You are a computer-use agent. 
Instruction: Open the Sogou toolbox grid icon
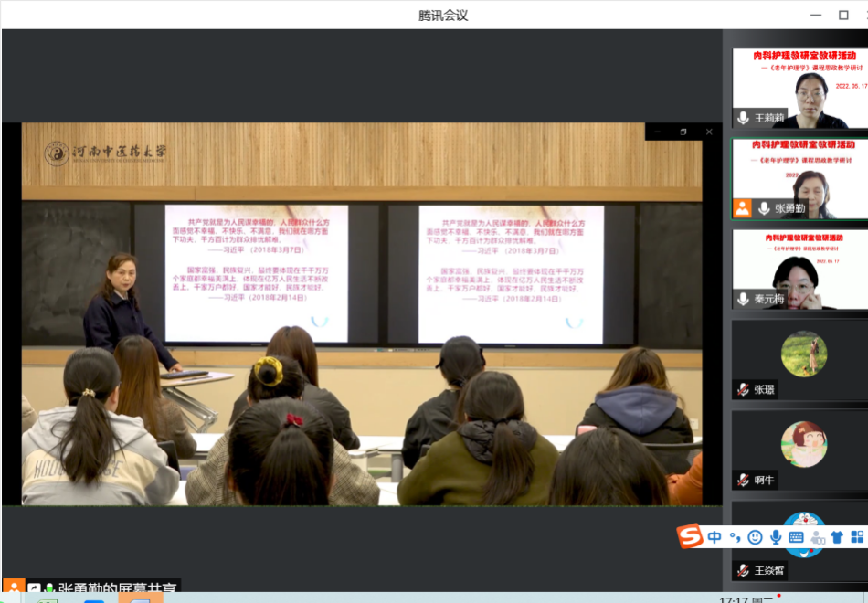click(x=857, y=537)
